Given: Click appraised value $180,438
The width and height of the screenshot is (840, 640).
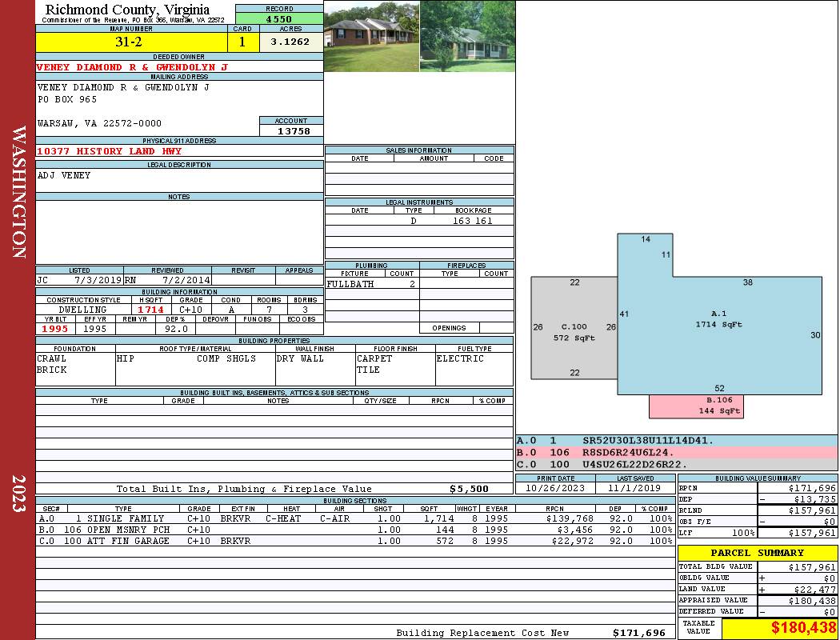Looking at the screenshot, I should pyautogui.click(x=812, y=602).
